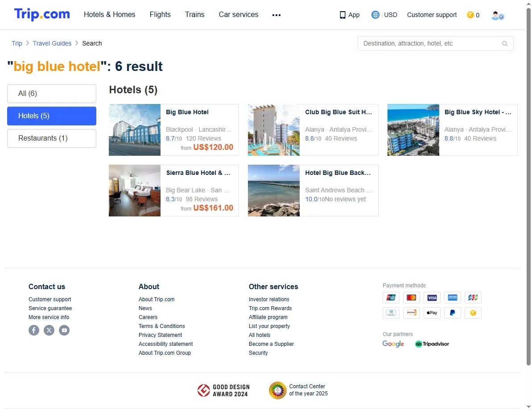532x411 pixels.
Task: Open Car services navigation menu
Action: click(x=239, y=15)
